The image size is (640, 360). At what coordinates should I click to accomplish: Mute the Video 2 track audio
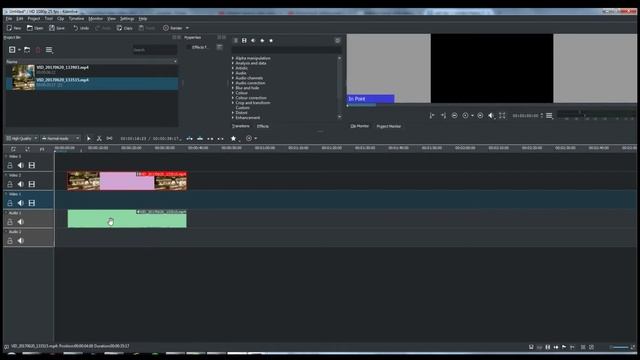(20, 184)
